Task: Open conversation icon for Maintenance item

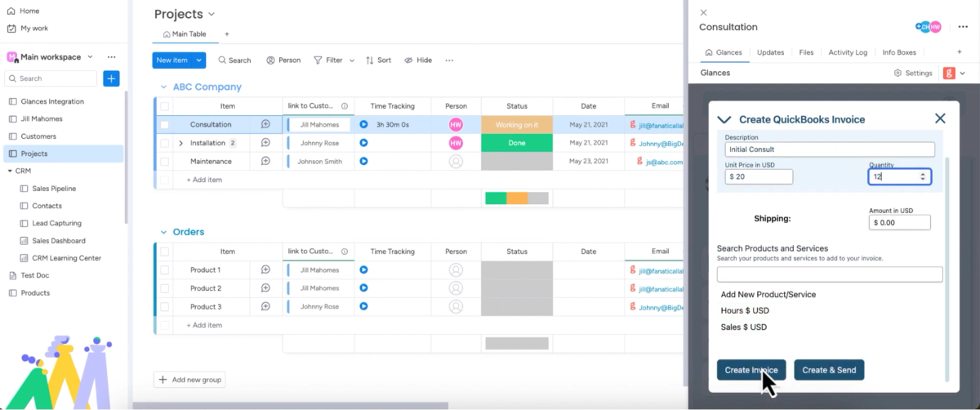Action: click(265, 161)
